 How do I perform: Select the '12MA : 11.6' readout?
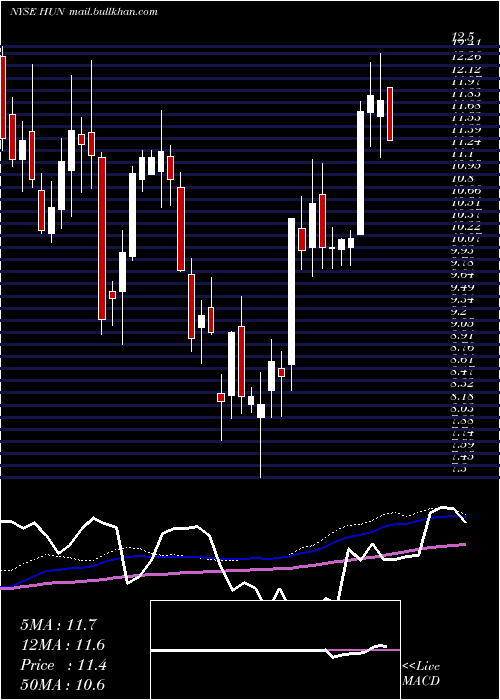tap(62, 645)
